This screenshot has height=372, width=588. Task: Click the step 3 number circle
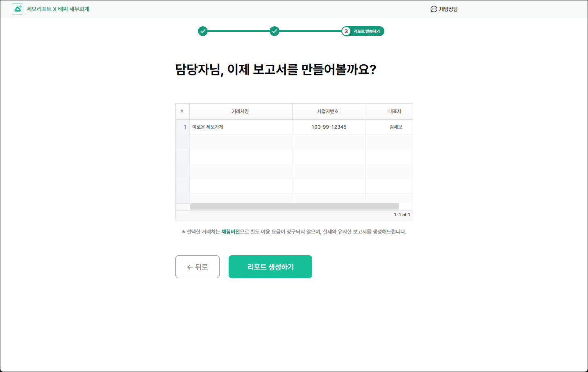346,31
